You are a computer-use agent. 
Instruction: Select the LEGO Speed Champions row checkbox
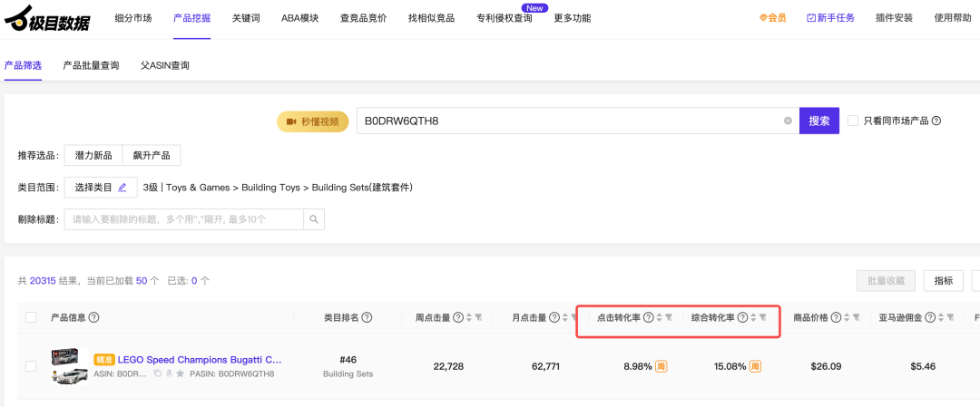[31, 366]
